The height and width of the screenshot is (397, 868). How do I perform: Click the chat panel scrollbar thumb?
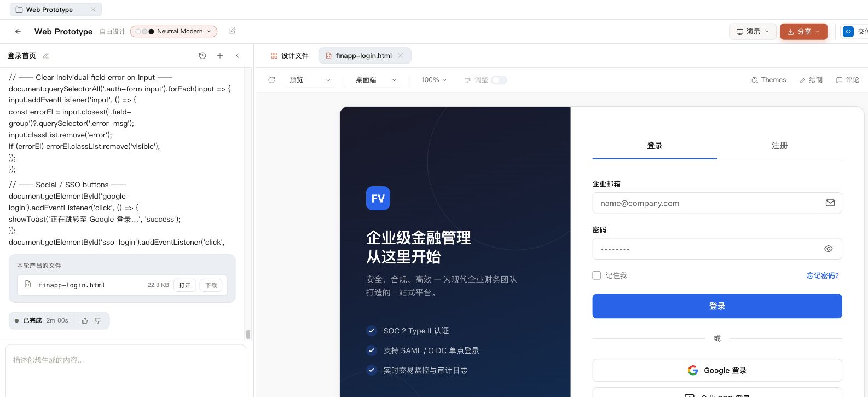click(x=248, y=334)
